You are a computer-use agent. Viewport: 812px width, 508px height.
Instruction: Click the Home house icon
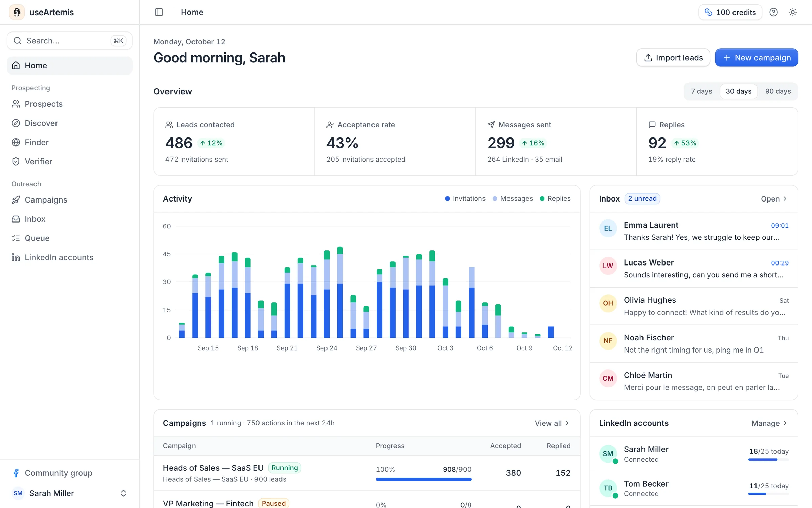tap(16, 65)
